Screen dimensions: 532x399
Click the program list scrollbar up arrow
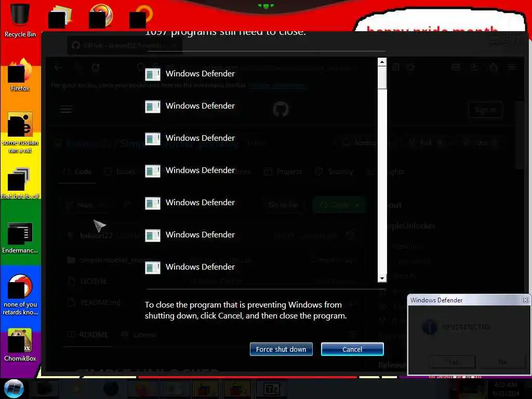tap(382, 62)
